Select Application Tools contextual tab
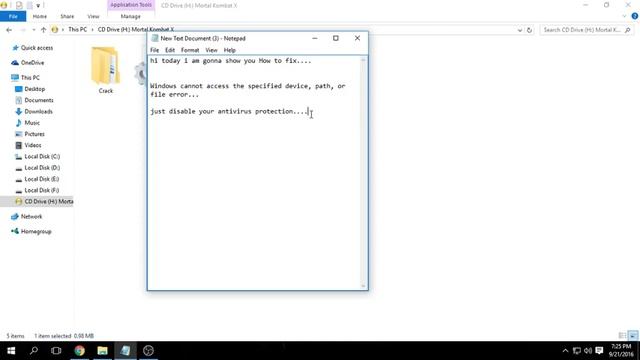Image resolution: width=640 pixels, height=360 pixels. [131, 5]
